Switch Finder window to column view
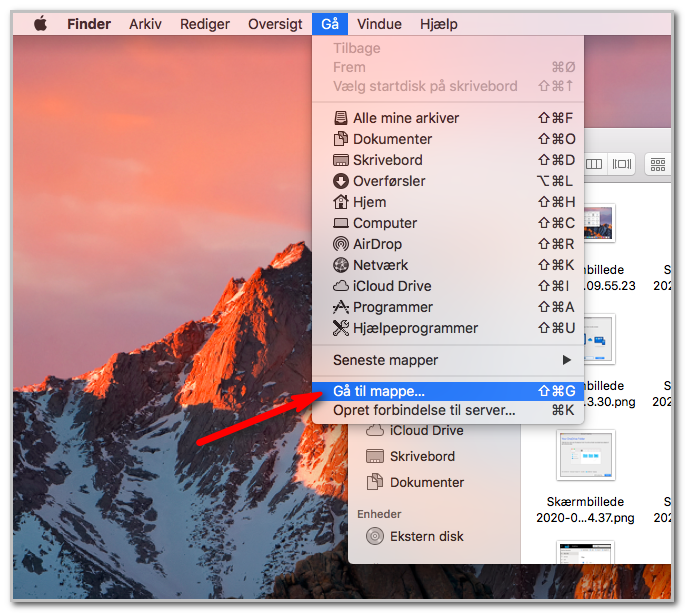685x613 pixels. pyautogui.click(x=594, y=164)
